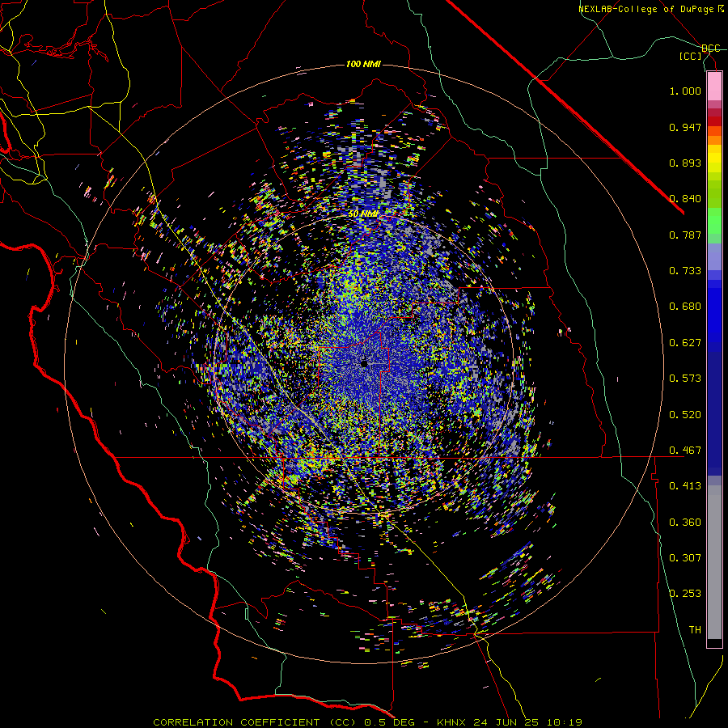Click the 0.360 value on the legend
The height and width of the screenshot is (728, 728).
(685, 523)
